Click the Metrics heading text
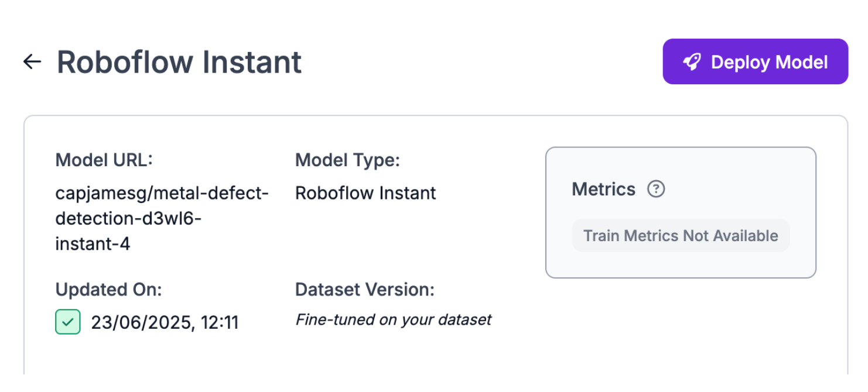The height and width of the screenshot is (392, 868). [603, 189]
